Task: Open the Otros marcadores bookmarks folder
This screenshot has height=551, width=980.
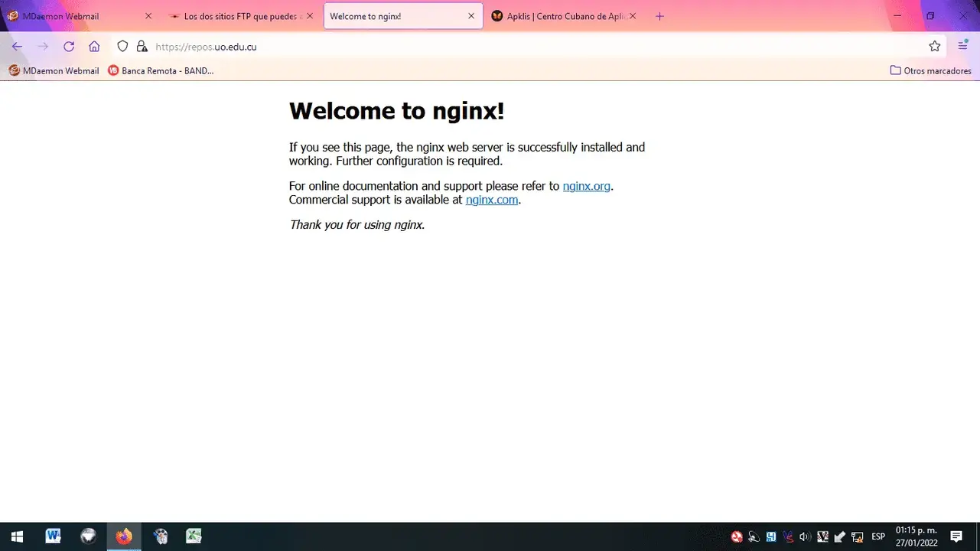Action: (930, 70)
